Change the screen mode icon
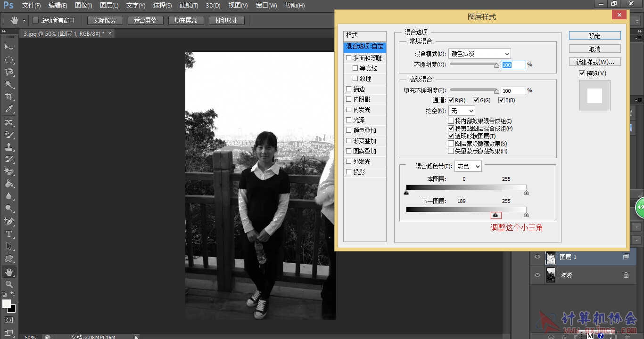644x339 pixels. [x=9, y=332]
